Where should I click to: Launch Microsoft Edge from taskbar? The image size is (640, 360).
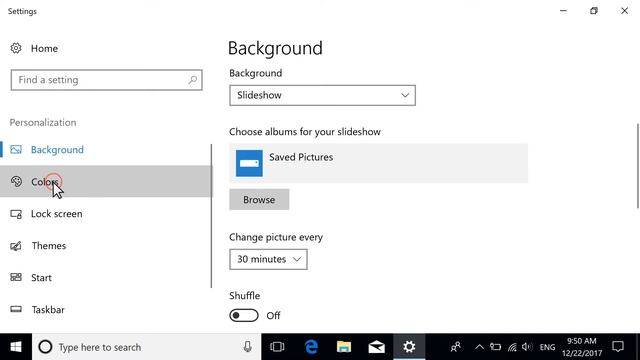[311, 347]
